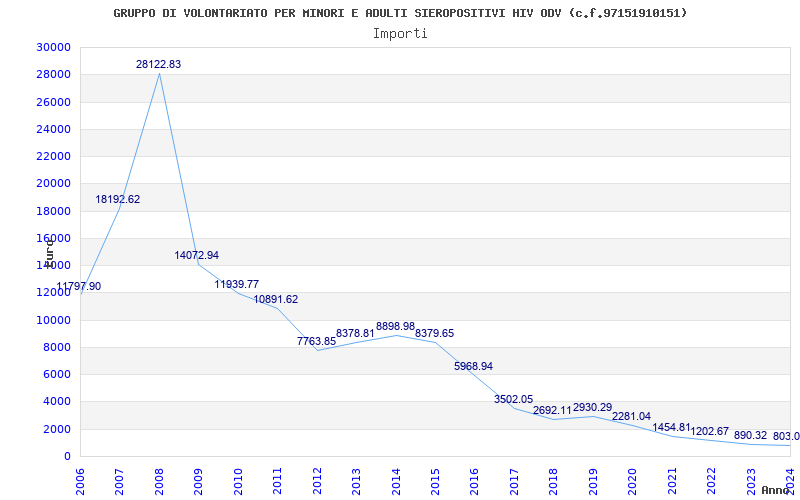The width and height of the screenshot is (800, 500).
Task: Click the 18000 y-axis tick label
Action: point(54,211)
